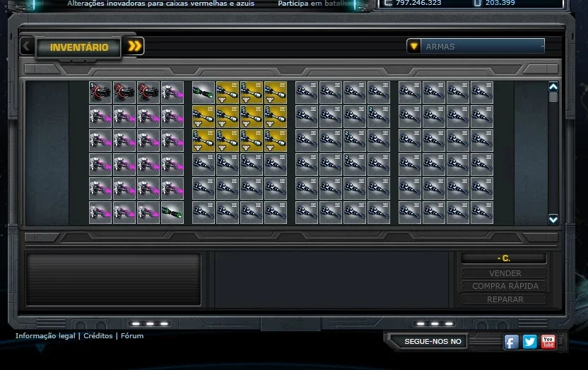
Task: Open the Inventário tab
Action: 78,47
